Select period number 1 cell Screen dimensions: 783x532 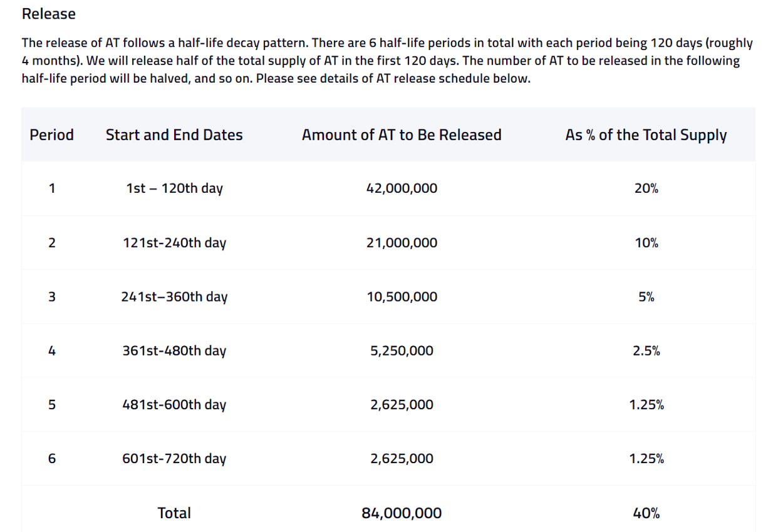[51, 188]
